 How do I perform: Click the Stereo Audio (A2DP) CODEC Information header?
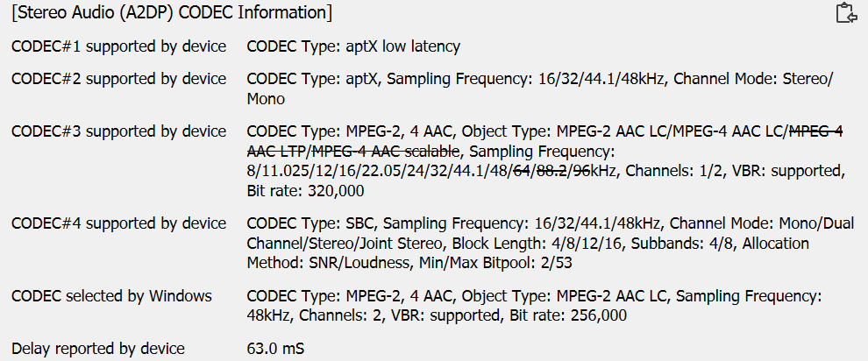tap(172, 13)
